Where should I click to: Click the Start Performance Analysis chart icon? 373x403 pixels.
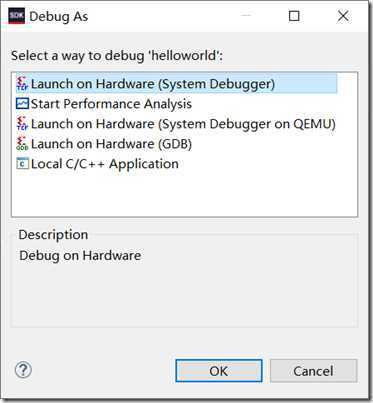[x=22, y=104]
